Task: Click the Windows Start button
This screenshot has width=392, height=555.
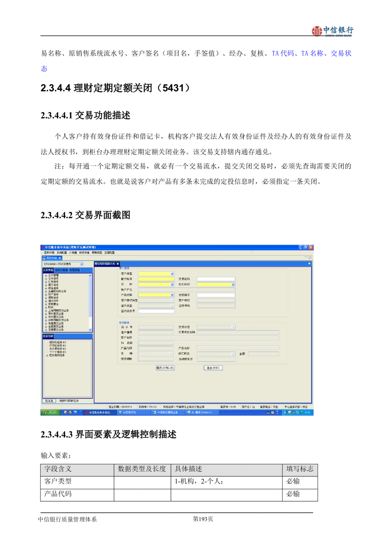Action: (x=50, y=412)
